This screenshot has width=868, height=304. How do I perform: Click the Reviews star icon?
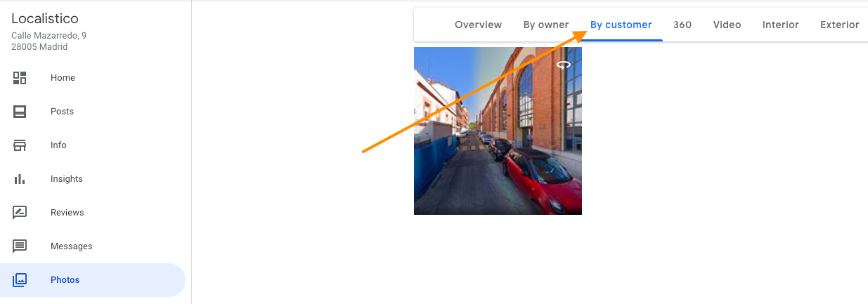coord(20,213)
